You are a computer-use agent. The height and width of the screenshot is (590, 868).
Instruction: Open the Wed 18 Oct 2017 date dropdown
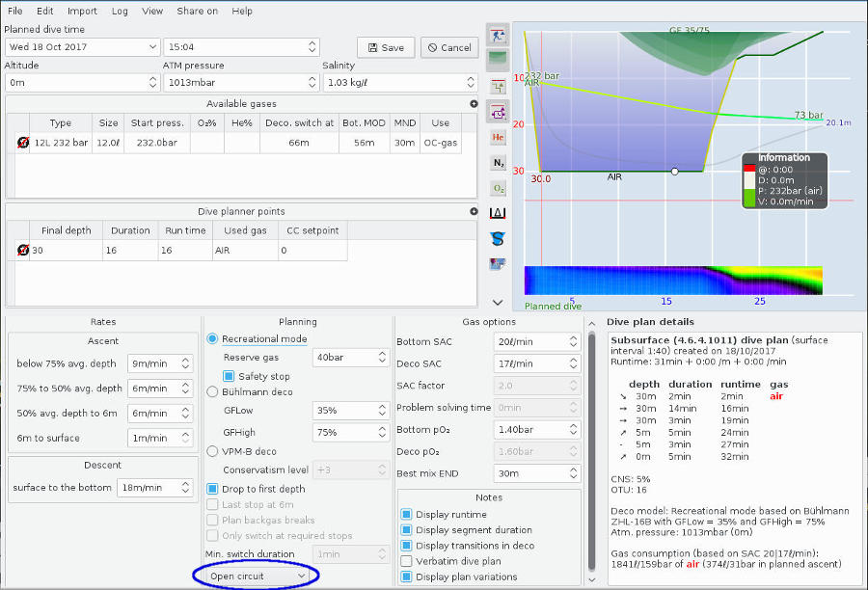(82, 46)
